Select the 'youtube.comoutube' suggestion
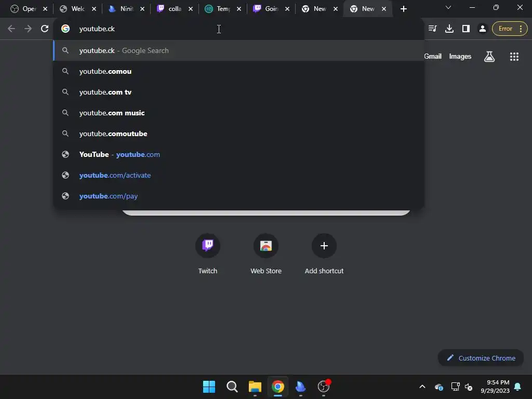This screenshot has width=532, height=399. pyautogui.click(x=239, y=134)
